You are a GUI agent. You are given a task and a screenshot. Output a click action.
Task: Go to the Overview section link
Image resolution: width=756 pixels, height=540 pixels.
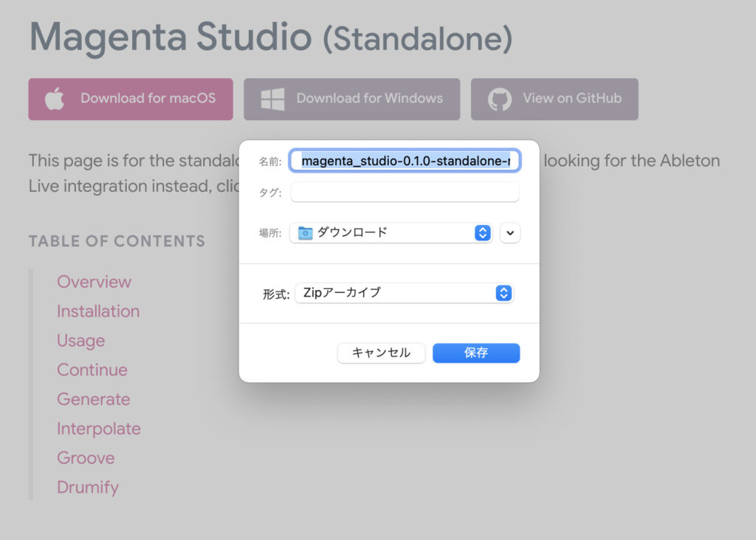point(94,282)
